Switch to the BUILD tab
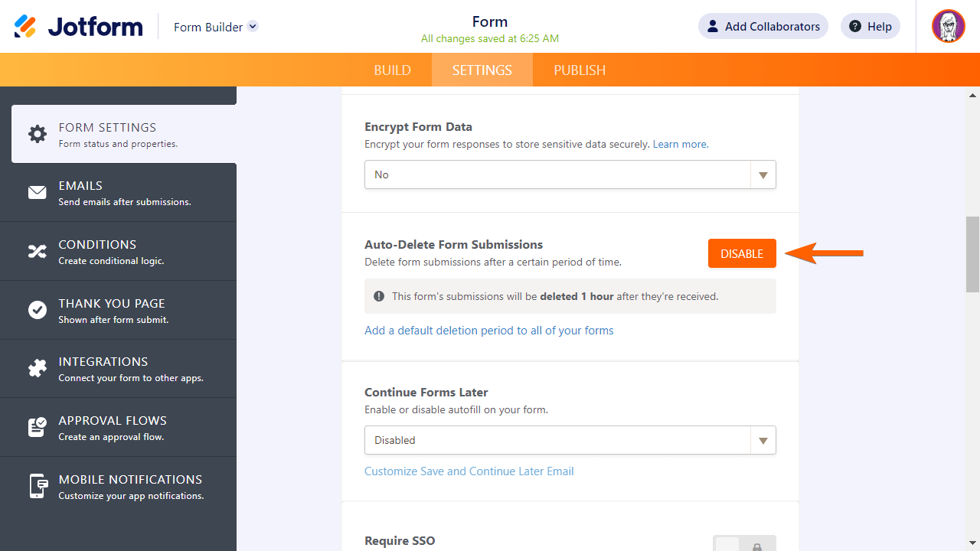This screenshot has height=551, width=980. [x=393, y=70]
